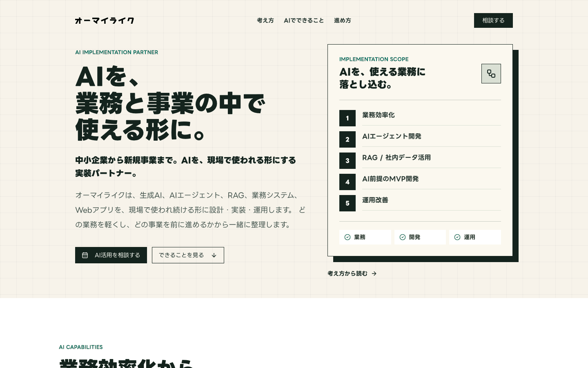Click the 開発 chip label

point(415,237)
